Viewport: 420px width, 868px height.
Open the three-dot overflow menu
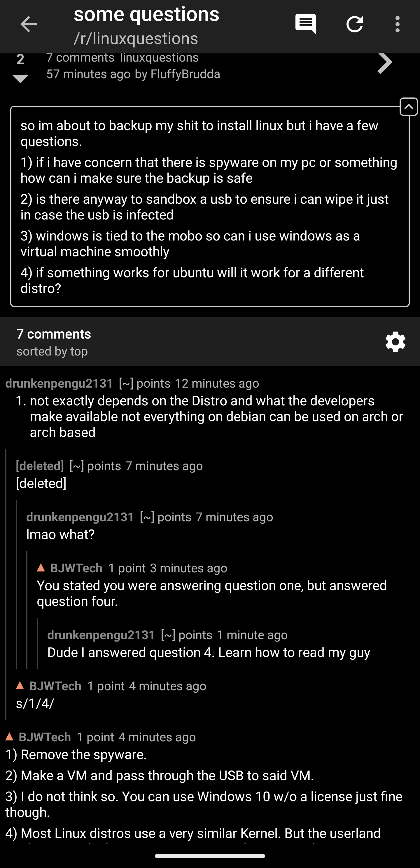[x=398, y=24]
